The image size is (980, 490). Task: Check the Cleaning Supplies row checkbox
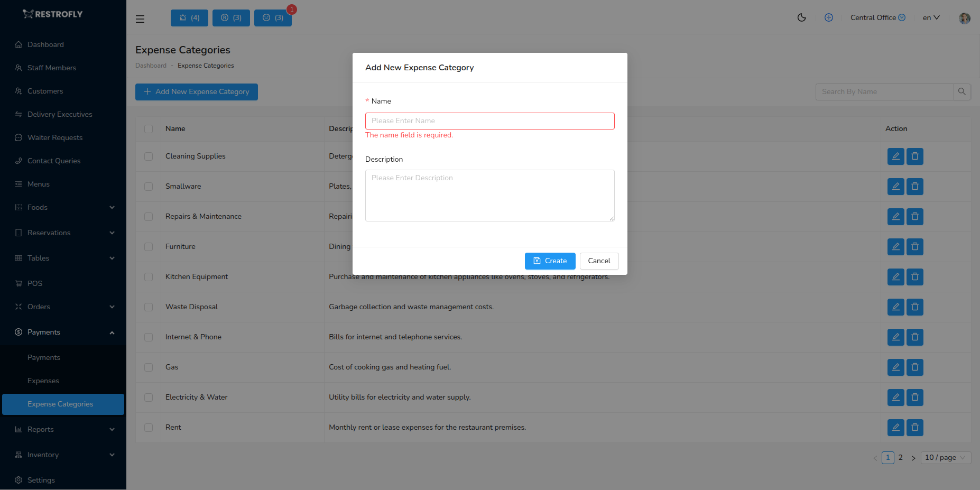click(148, 156)
